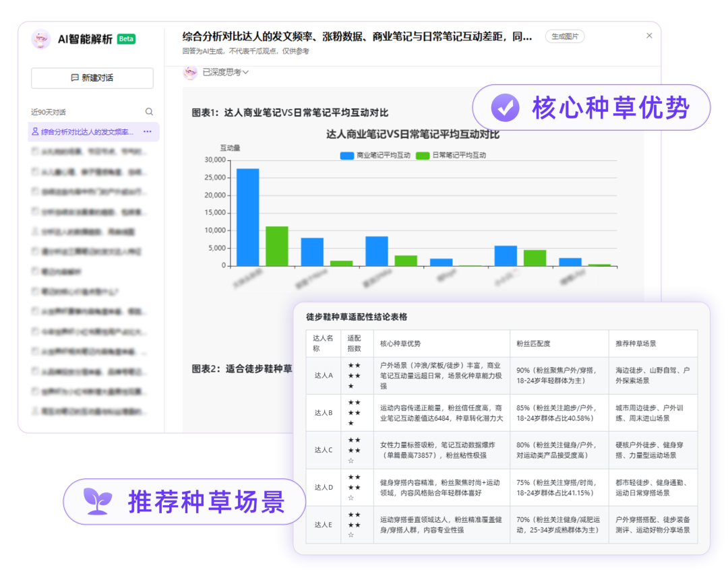Viewport: 728px width, 586px height.
Task: Click the purple checkmark icon in 核心种草优势
Action: point(505,108)
